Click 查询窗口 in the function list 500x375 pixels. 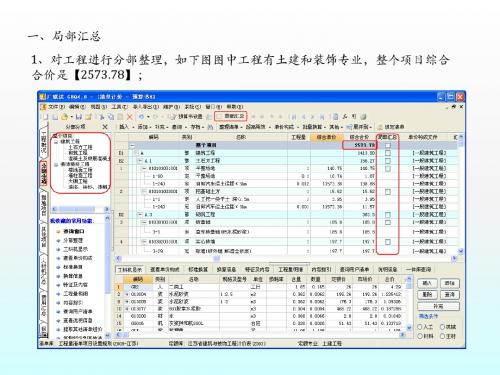coord(74,231)
